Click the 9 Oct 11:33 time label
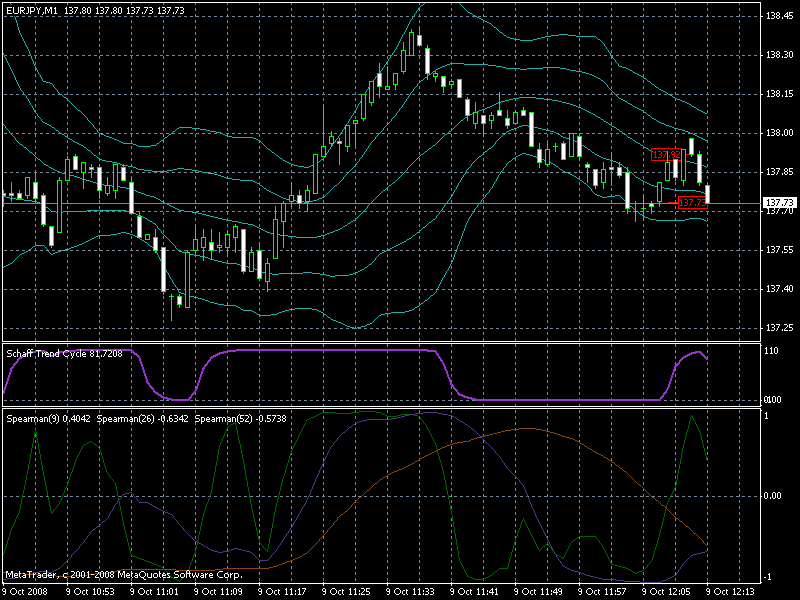Viewport: 800px width, 600px height. pos(410,592)
